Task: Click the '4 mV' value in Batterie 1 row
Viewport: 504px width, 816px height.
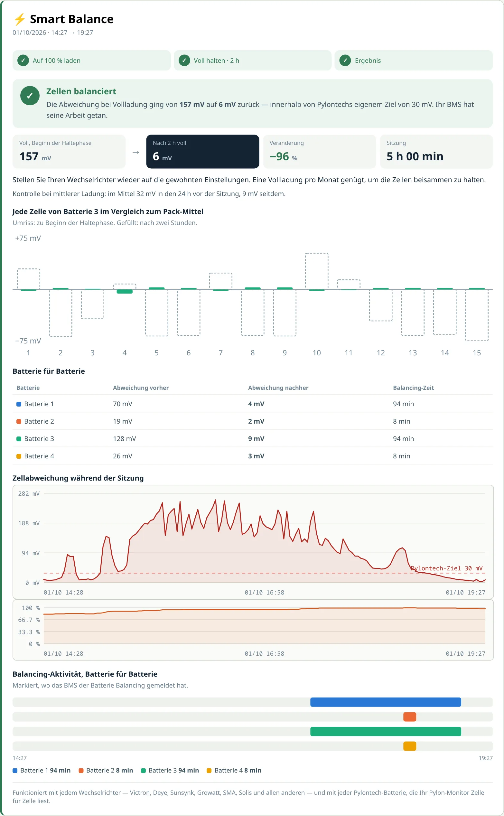Action: coord(256,404)
